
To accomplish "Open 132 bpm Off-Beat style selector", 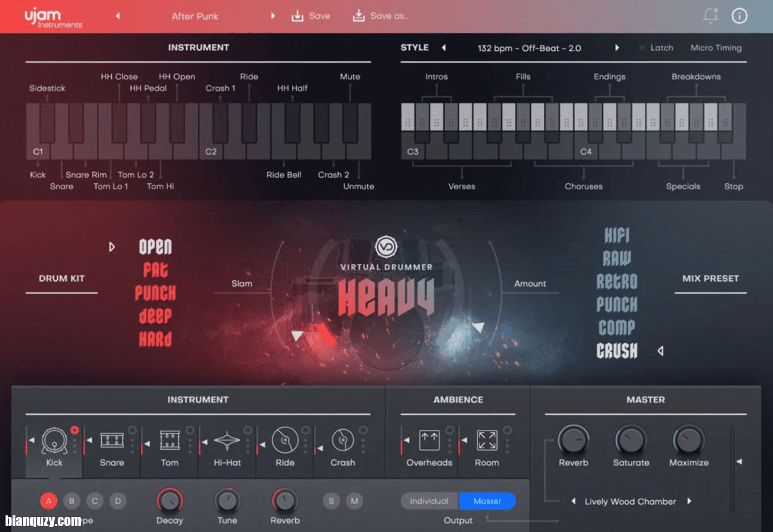I will pyautogui.click(x=529, y=48).
